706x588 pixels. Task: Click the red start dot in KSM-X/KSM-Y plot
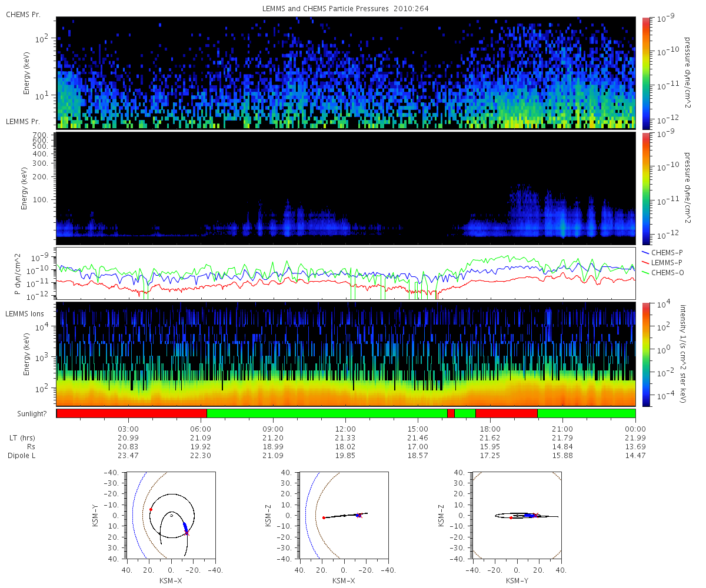point(151,510)
